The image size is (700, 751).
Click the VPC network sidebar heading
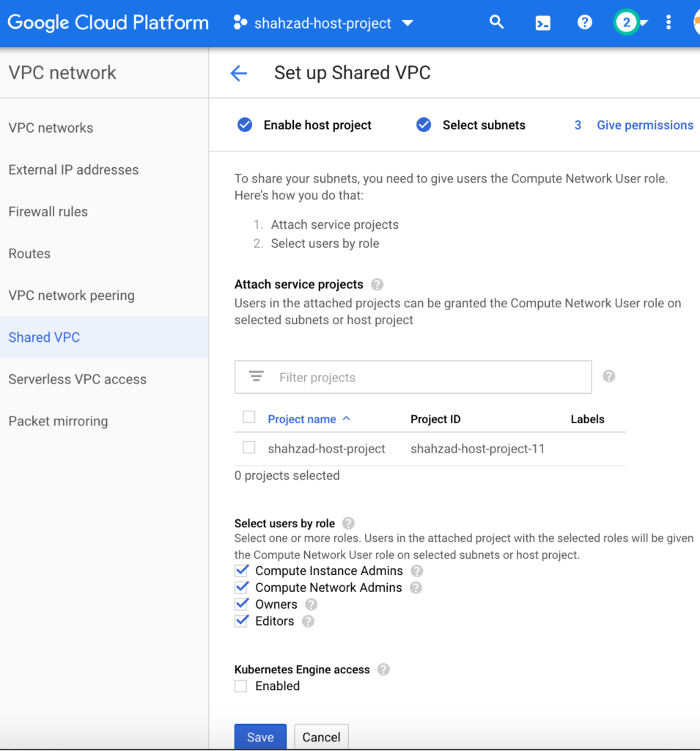point(62,73)
